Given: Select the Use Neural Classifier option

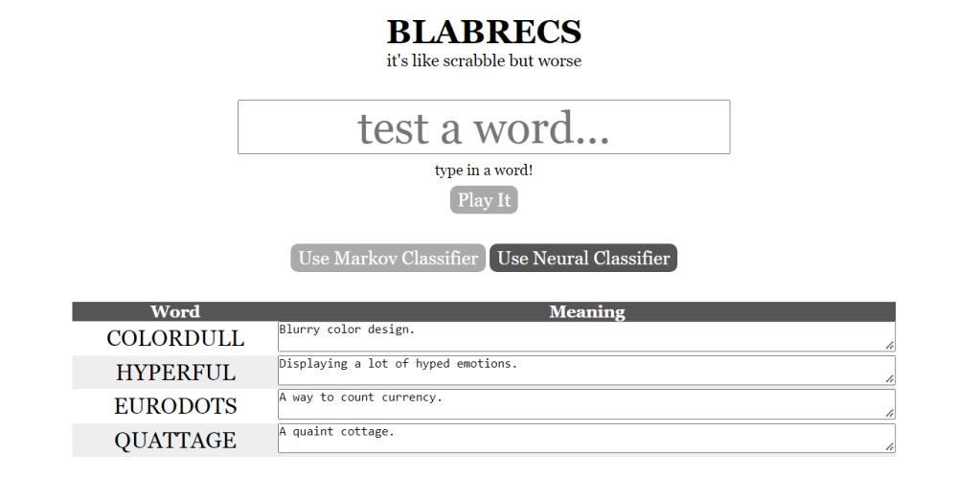Looking at the screenshot, I should pos(583,259).
